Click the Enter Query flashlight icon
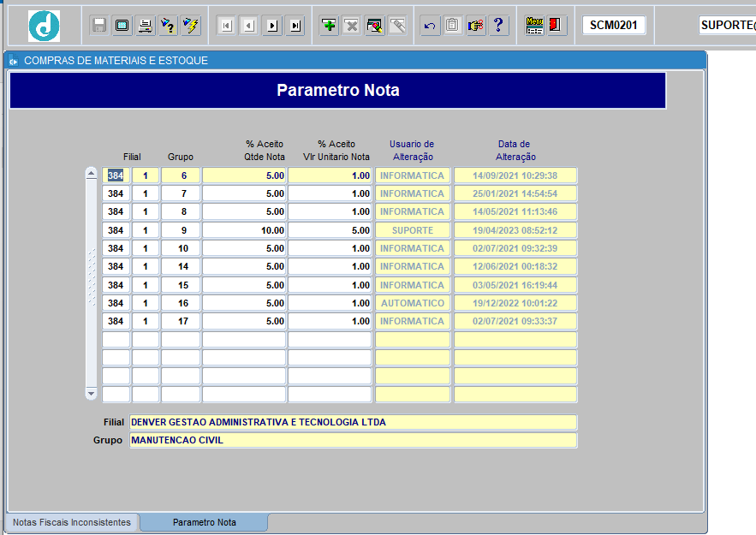The image size is (756, 535). coord(169,25)
